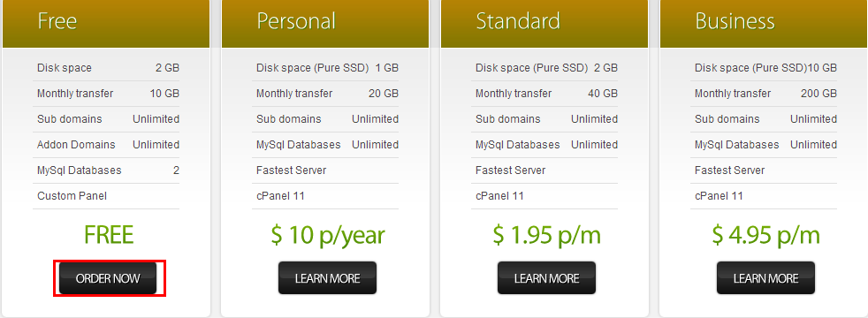
Task: Click the $ 10 p/year price
Action: click(328, 236)
